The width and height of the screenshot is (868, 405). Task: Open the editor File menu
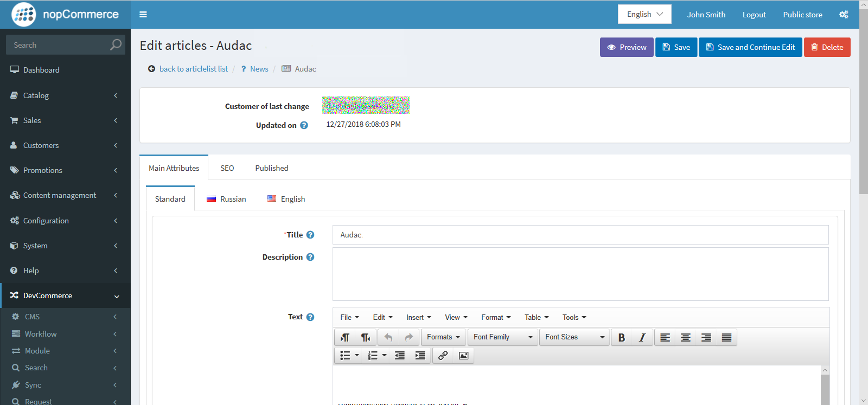(x=349, y=317)
